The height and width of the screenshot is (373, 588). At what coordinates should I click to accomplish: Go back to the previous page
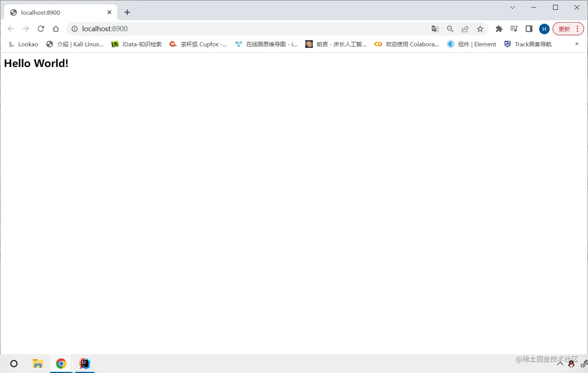[x=11, y=29]
